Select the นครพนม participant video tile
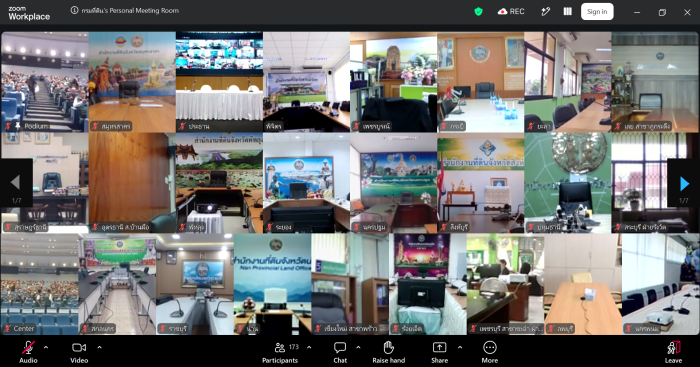 tap(661, 284)
